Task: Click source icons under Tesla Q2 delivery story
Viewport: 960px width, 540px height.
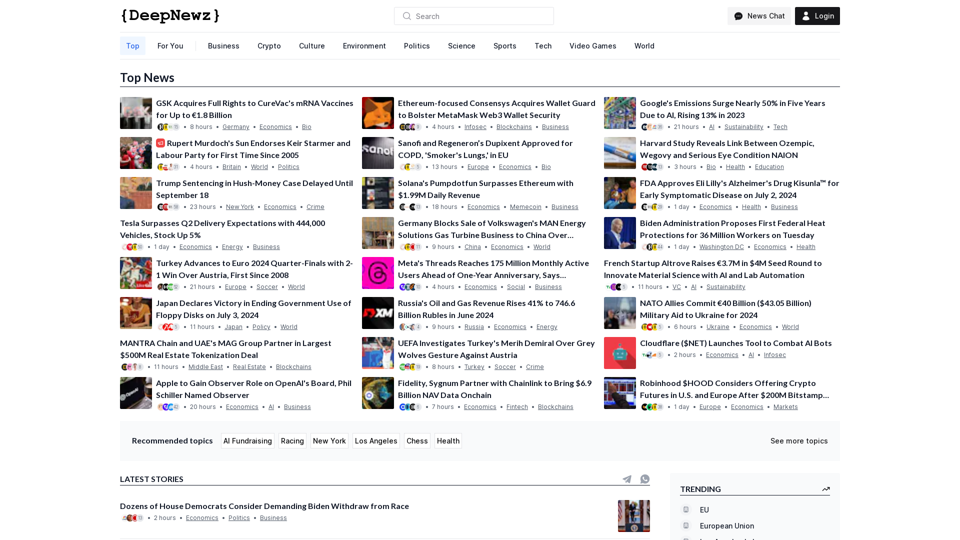Action: tap(132, 247)
